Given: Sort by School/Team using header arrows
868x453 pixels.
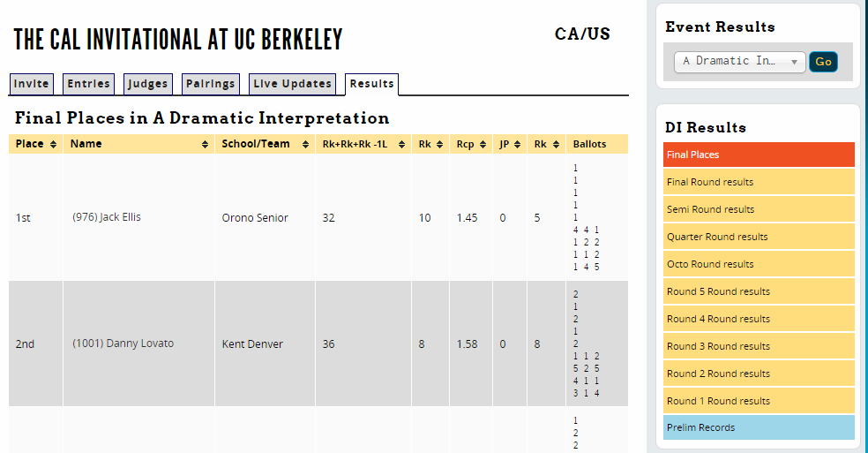Looking at the screenshot, I should tap(305, 144).
